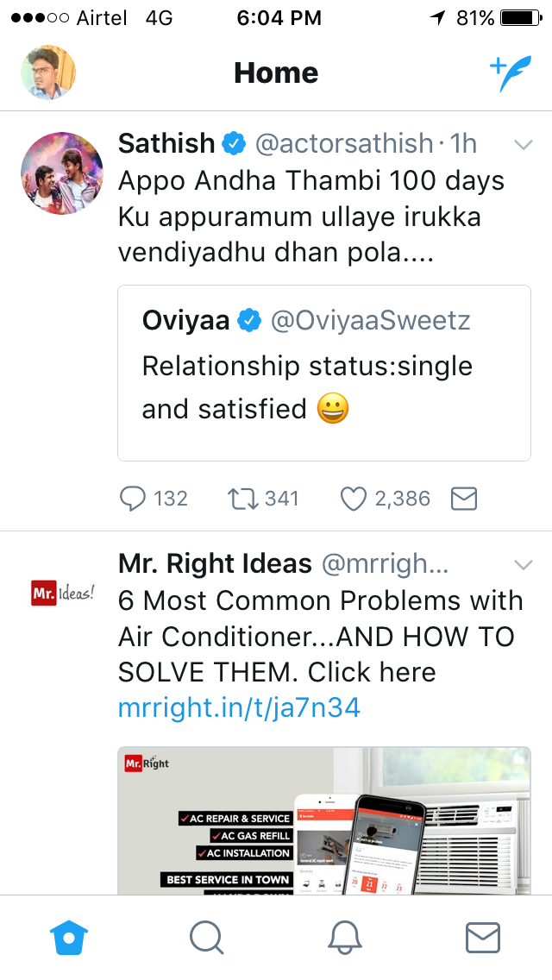Open the Messages envelope tab
Screen dimensions: 552x980
coord(483,937)
